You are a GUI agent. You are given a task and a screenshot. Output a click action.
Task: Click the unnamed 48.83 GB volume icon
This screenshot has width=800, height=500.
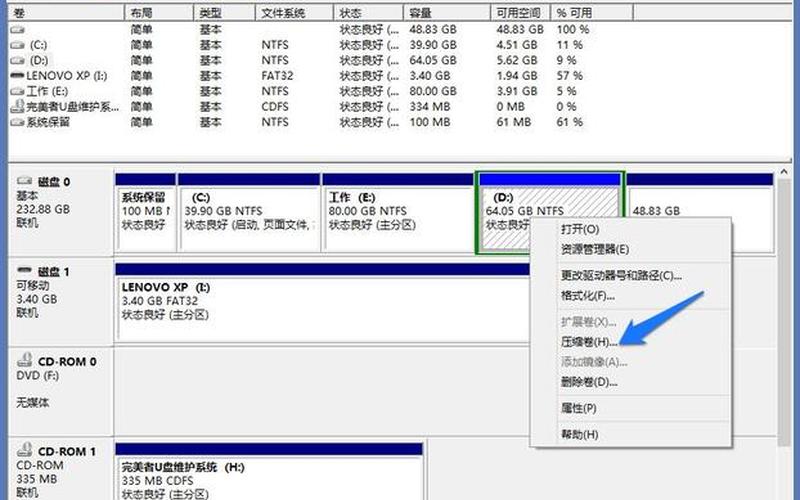pos(17,30)
